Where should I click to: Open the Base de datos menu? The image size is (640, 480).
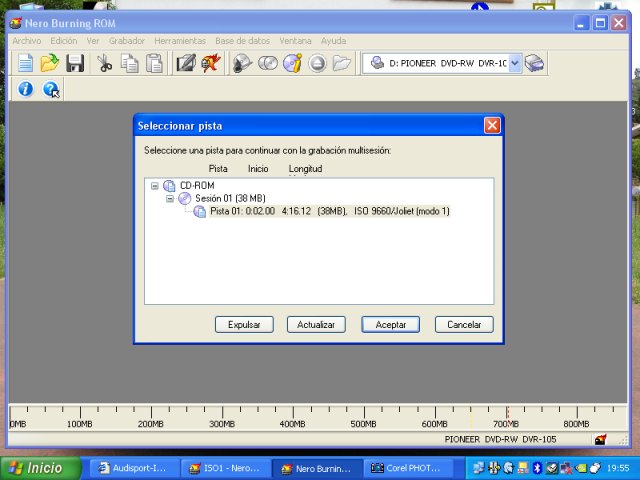coord(242,41)
